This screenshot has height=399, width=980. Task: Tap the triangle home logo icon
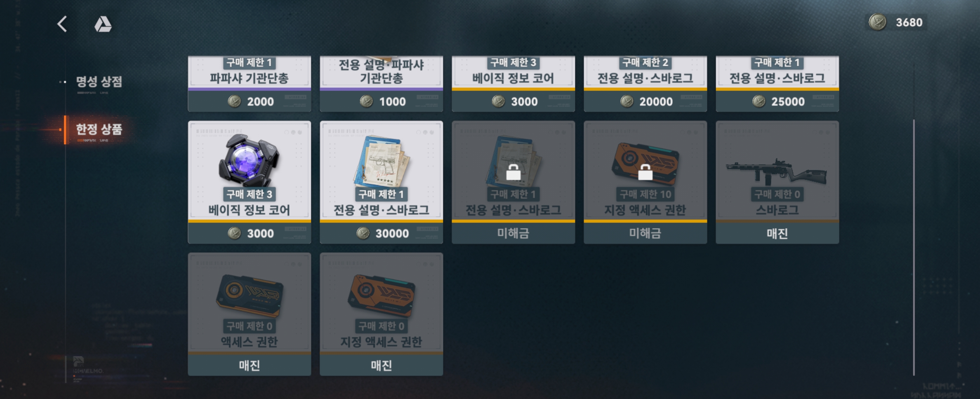[103, 24]
